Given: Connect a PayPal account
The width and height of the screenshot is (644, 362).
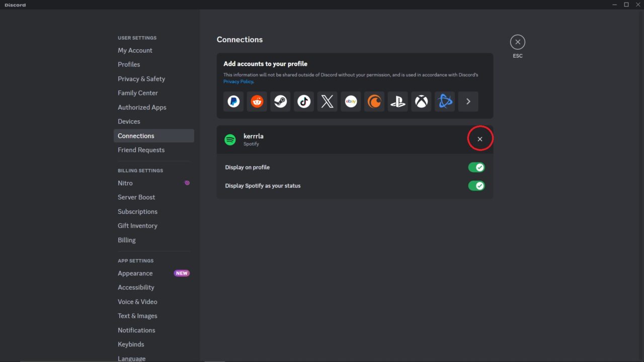Looking at the screenshot, I should pos(233,101).
